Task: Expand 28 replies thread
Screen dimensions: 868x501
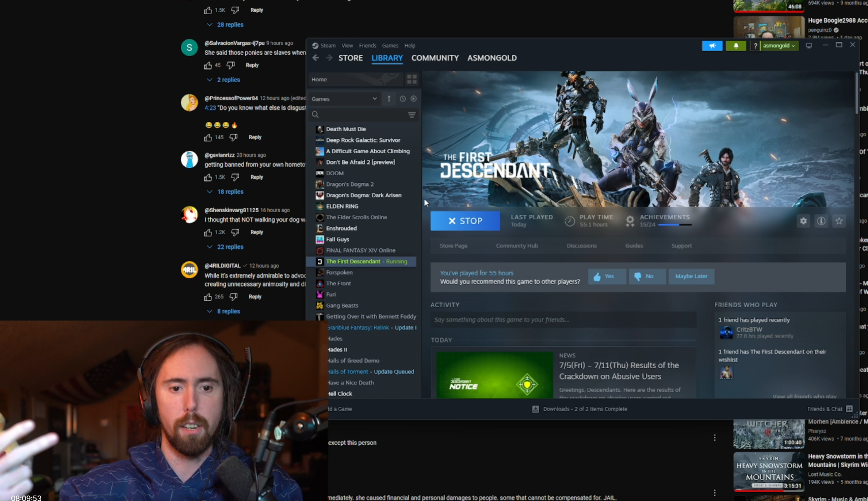Action: tap(225, 25)
